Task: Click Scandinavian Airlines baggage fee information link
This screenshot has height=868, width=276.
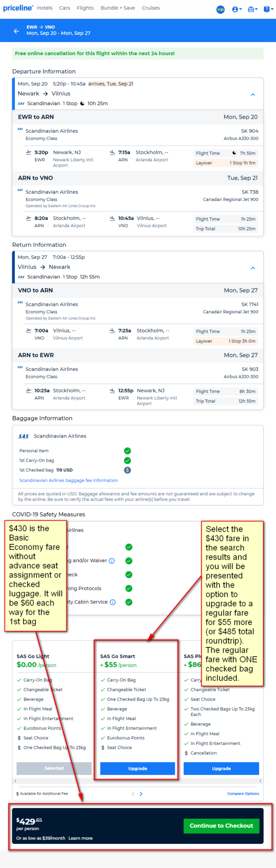Action: tap(68, 481)
